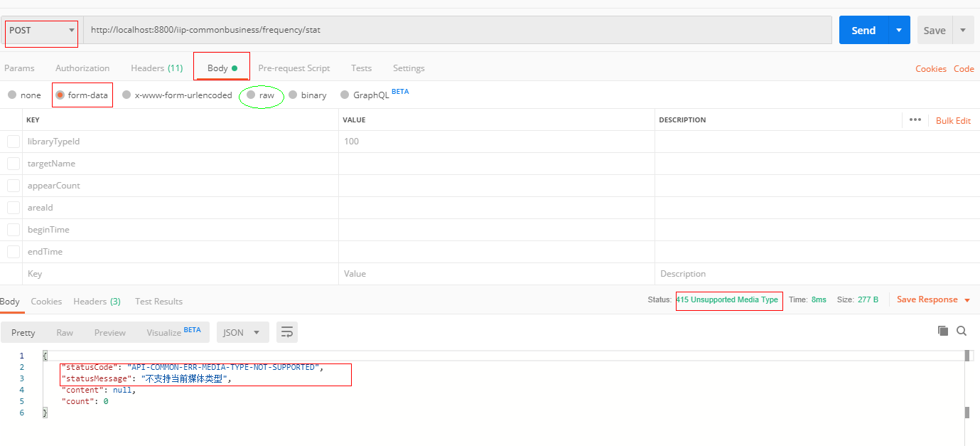This screenshot has height=446, width=980.
Task: Switch response view to Raw
Action: [x=65, y=332]
